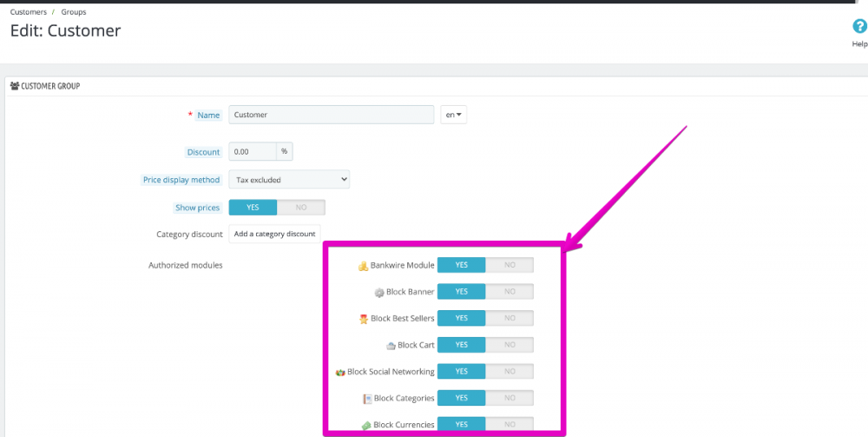Set Show prices to NO

coord(300,208)
